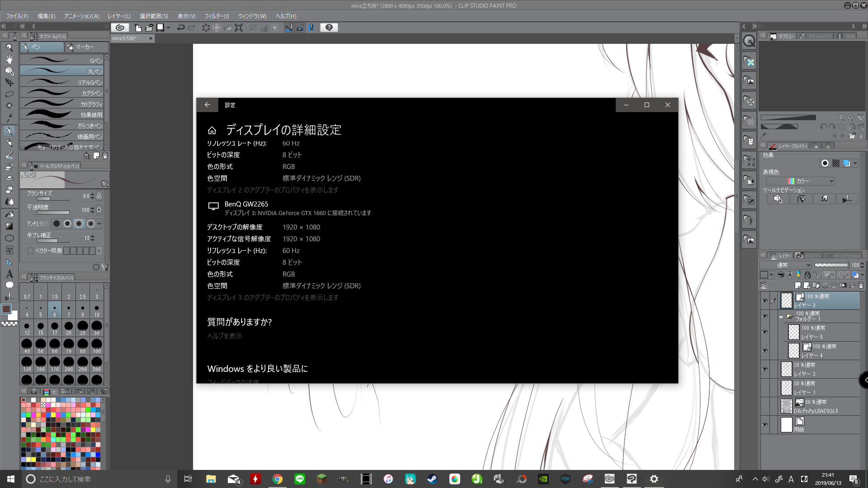This screenshot has width=868, height=488.
Task: Select the Gペン brush in the sub tool list
Action: click(62, 61)
